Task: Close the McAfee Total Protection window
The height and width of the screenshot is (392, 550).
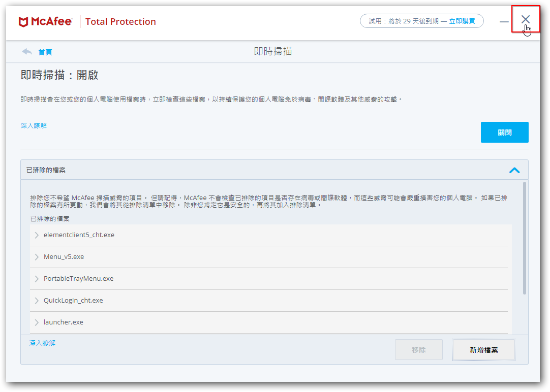Action: pyautogui.click(x=525, y=19)
